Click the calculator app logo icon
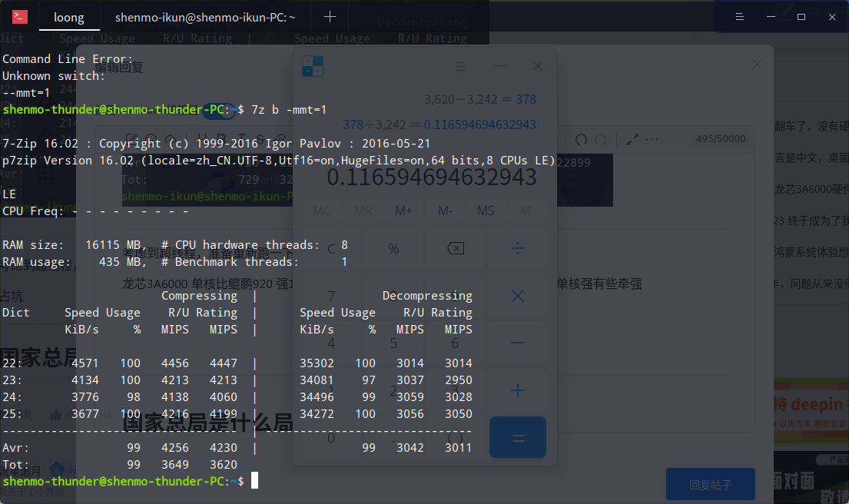This screenshot has width=849, height=504. [313, 66]
